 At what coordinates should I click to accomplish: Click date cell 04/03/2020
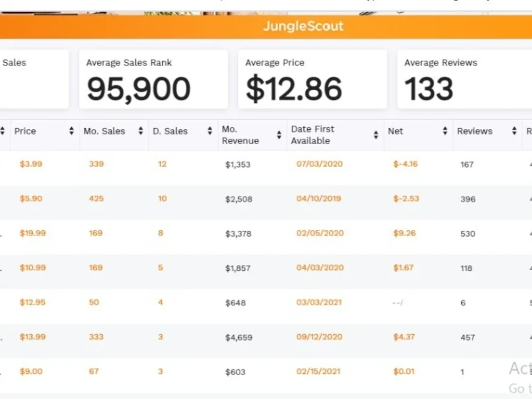click(320, 268)
